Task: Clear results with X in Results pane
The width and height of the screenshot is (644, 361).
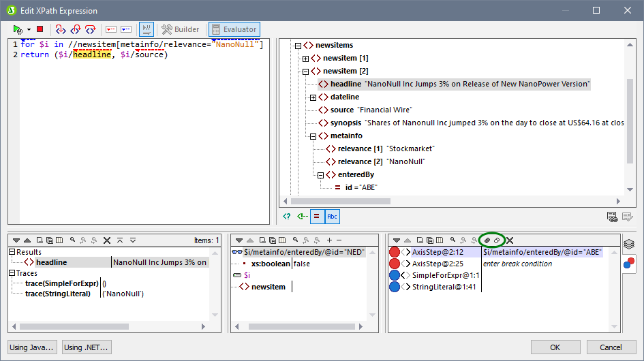Action: pyautogui.click(x=107, y=240)
